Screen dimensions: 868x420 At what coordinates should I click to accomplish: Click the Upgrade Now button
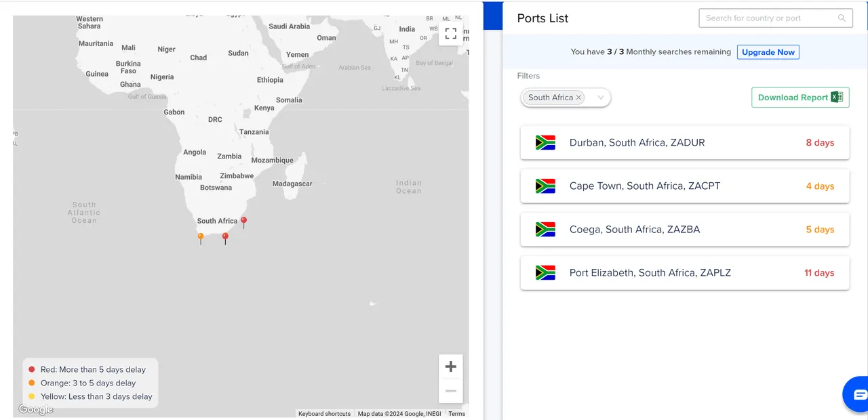(x=768, y=52)
